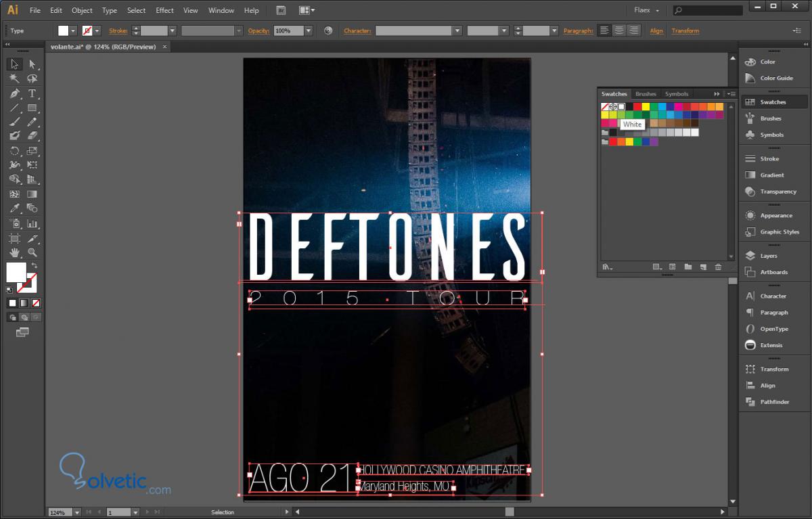The height and width of the screenshot is (519, 812).
Task: Delete swatch using the trash icon
Action: 718,267
